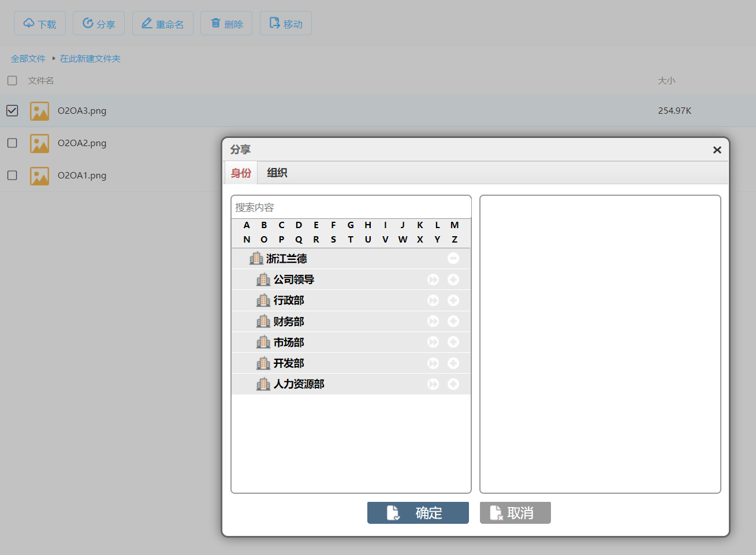Click the 浙江兰德 building icon
This screenshot has width=756, height=555.
256,258
